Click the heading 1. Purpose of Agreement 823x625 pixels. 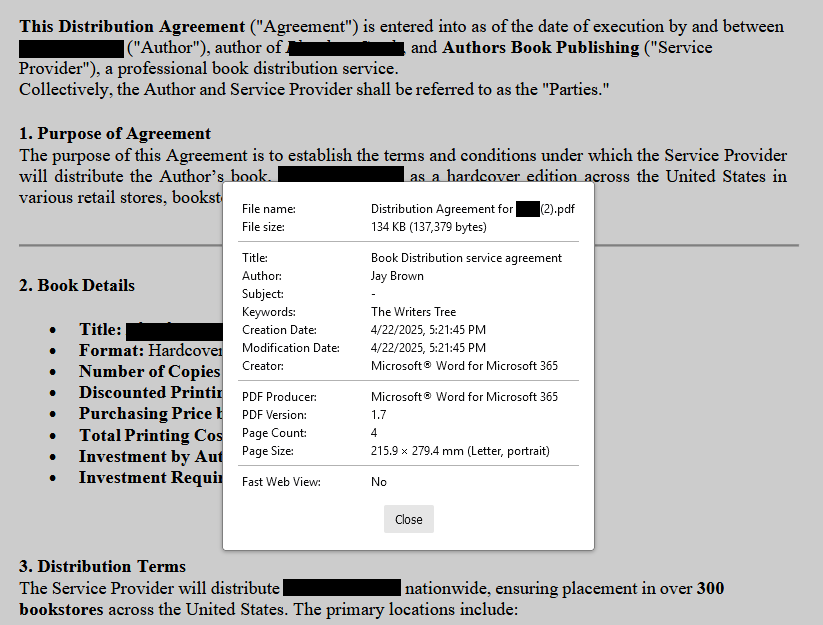(113, 133)
